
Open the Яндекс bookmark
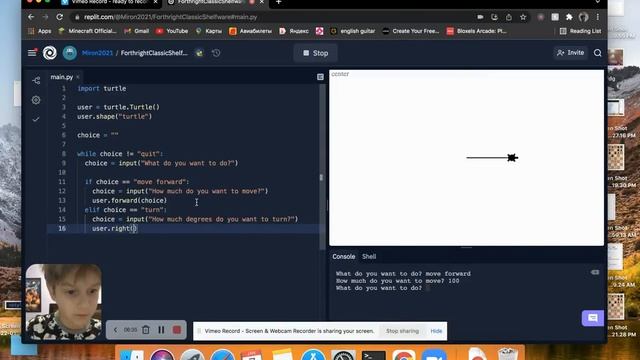coord(294,31)
